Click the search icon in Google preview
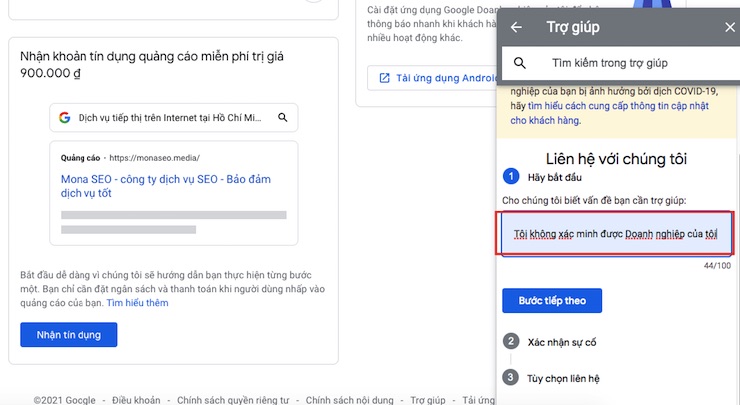This screenshot has width=740, height=405. pos(283,118)
